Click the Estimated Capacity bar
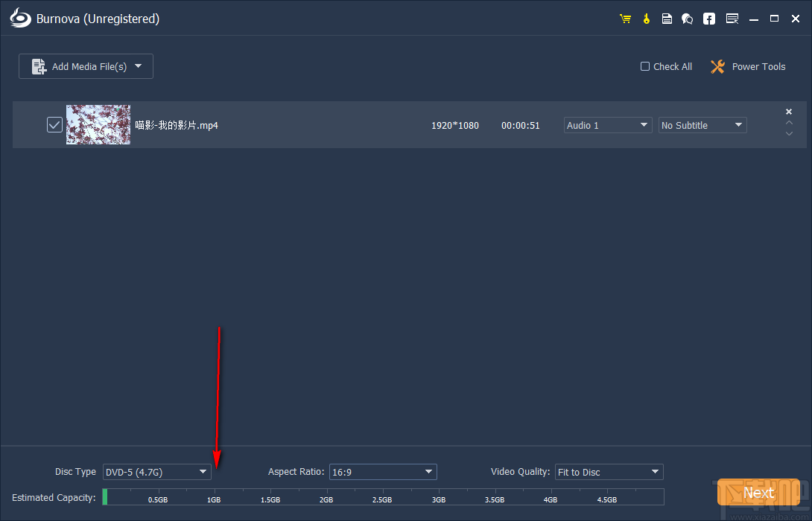Image resolution: width=812 pixels, height=521 pixels. 383,496
